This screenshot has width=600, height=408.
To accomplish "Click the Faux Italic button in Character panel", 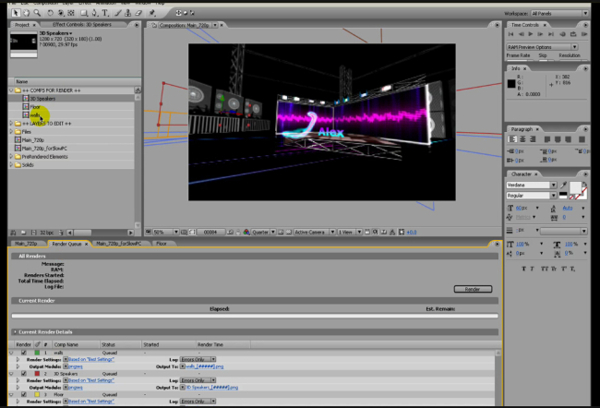I will (x=532, y=269).
